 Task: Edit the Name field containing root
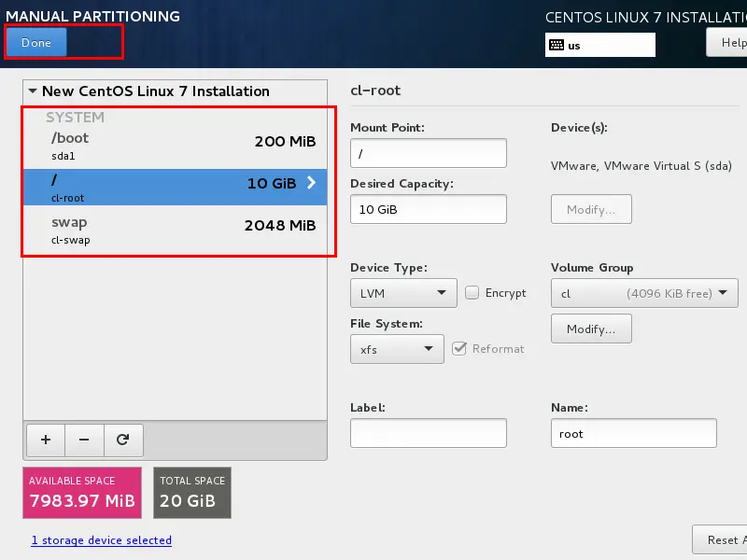coord(634,433)
